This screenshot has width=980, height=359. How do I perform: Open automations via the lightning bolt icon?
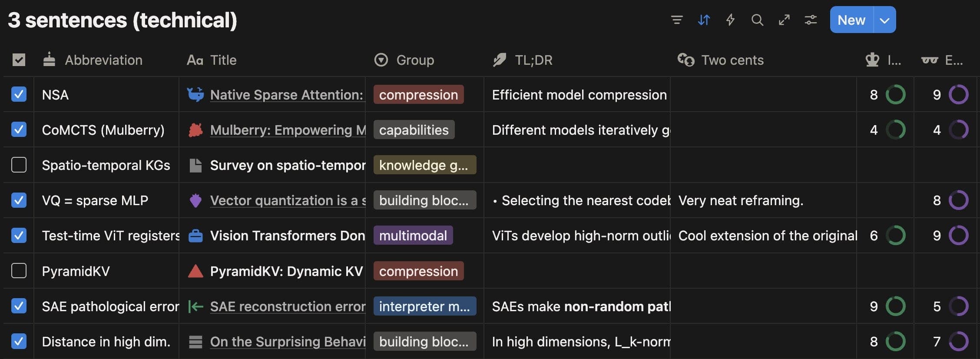[x=730, y=20]
